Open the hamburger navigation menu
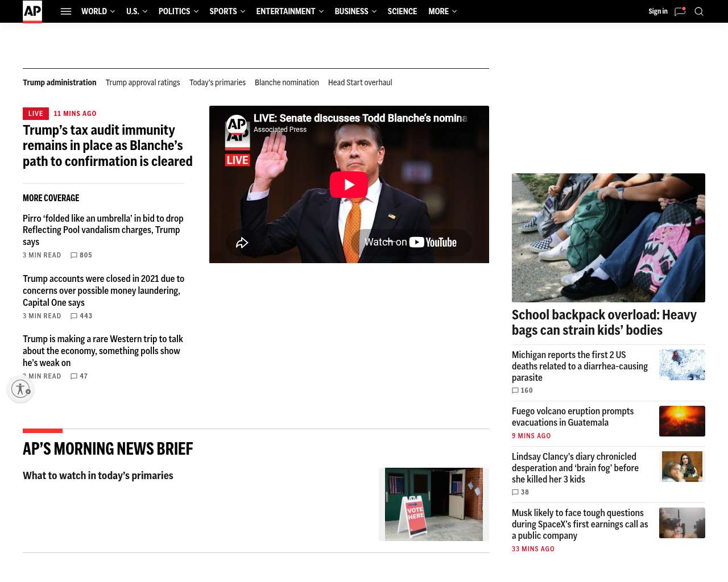 [x=66, y=11]
